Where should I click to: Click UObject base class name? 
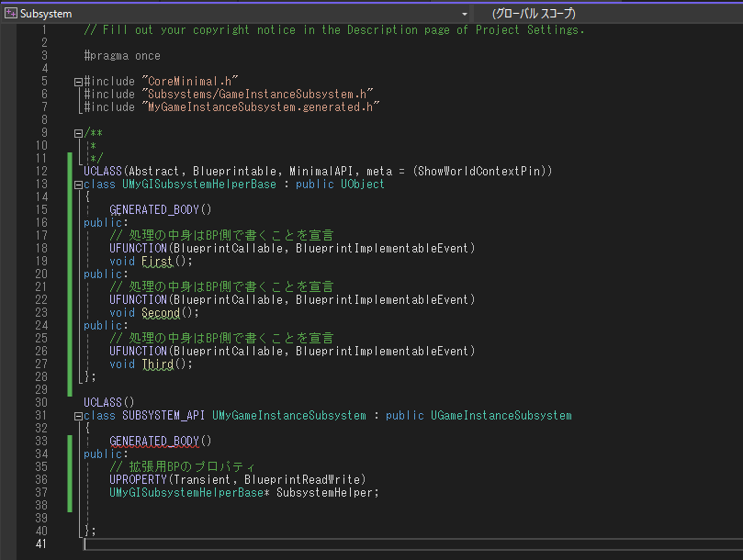coord(363,185)
